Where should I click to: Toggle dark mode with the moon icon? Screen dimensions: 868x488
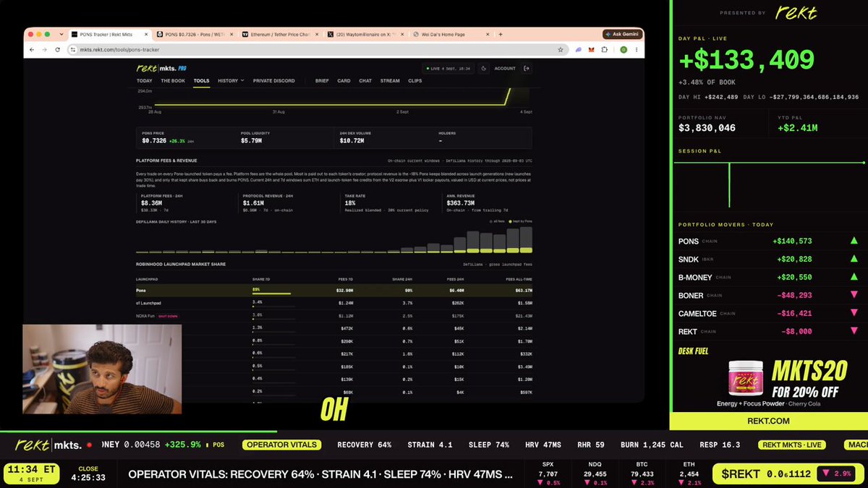click(484, 69)
